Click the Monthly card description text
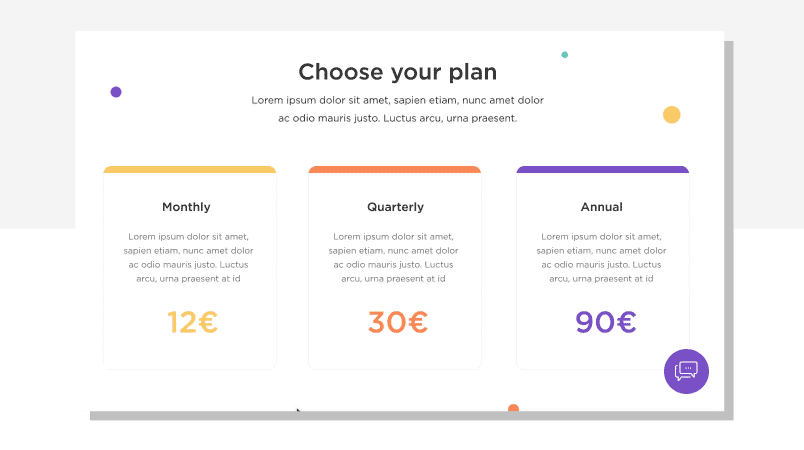This screenshot has height=450, width=804. point(188,258)
